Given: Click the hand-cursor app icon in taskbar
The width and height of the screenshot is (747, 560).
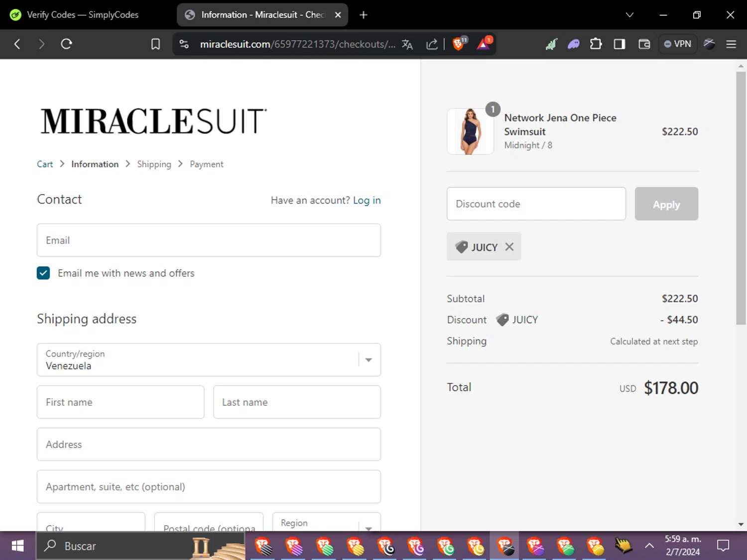Looking at the screenshot, I should tap(623, 546).
